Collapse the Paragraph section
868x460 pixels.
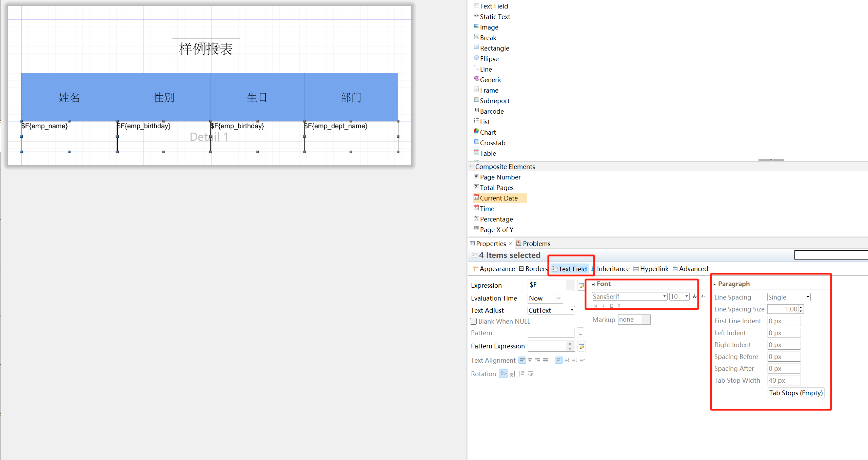[715, 284]
